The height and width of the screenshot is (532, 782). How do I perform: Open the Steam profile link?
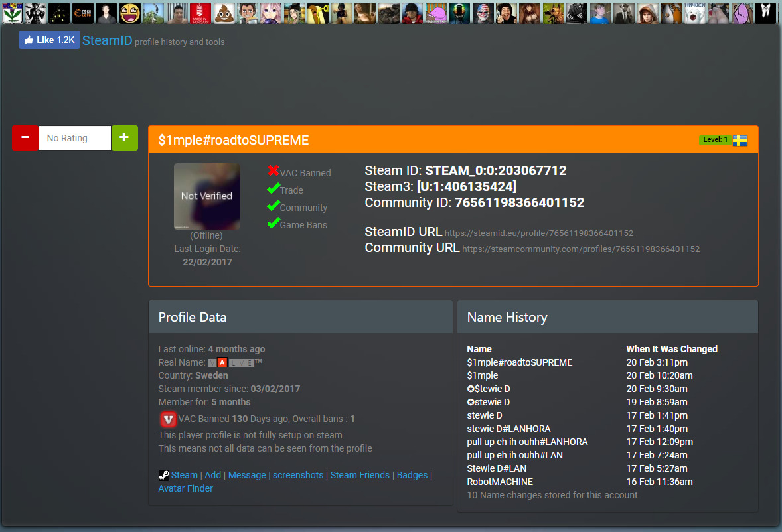tap(185, 475)
